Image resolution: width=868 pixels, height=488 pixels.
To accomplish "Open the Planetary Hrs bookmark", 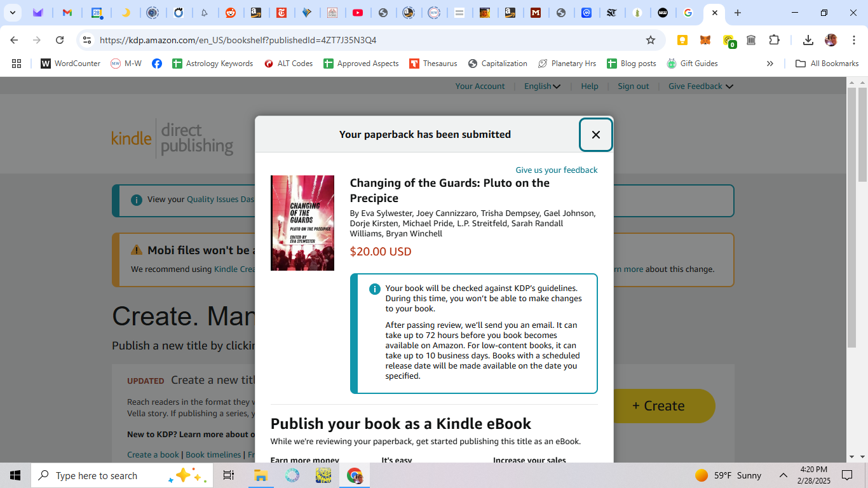I will pos(567,64).
